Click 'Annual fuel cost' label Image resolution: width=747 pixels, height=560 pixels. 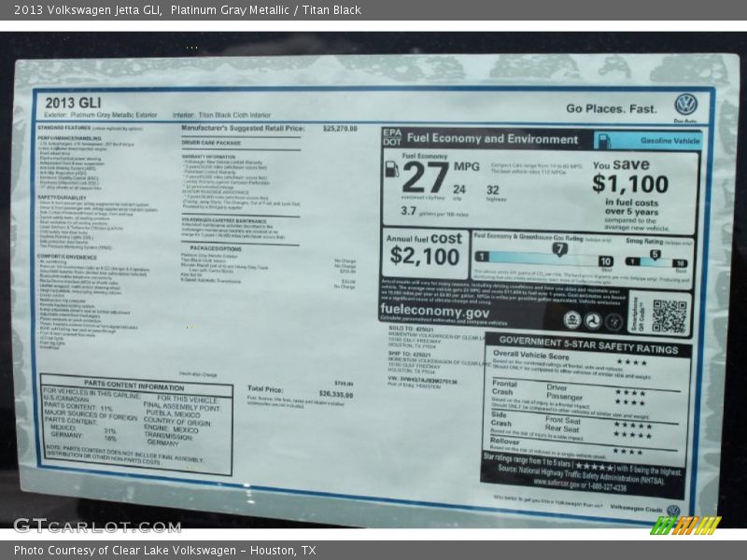(x=424, y=238)
